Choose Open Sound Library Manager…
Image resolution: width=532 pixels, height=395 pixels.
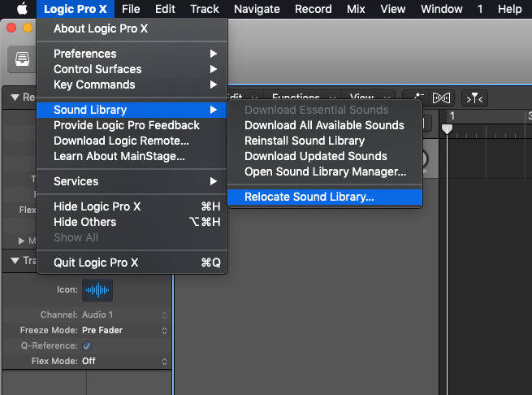tap(325, 171)
